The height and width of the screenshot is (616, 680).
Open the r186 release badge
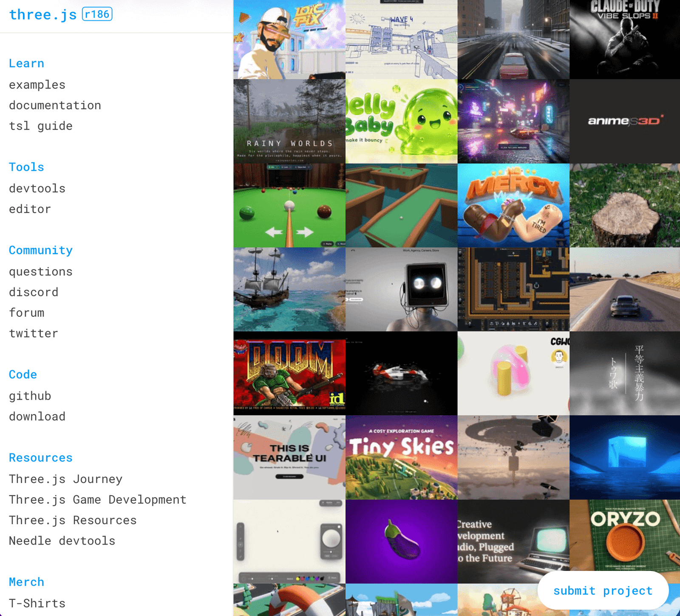coord(97,14)
